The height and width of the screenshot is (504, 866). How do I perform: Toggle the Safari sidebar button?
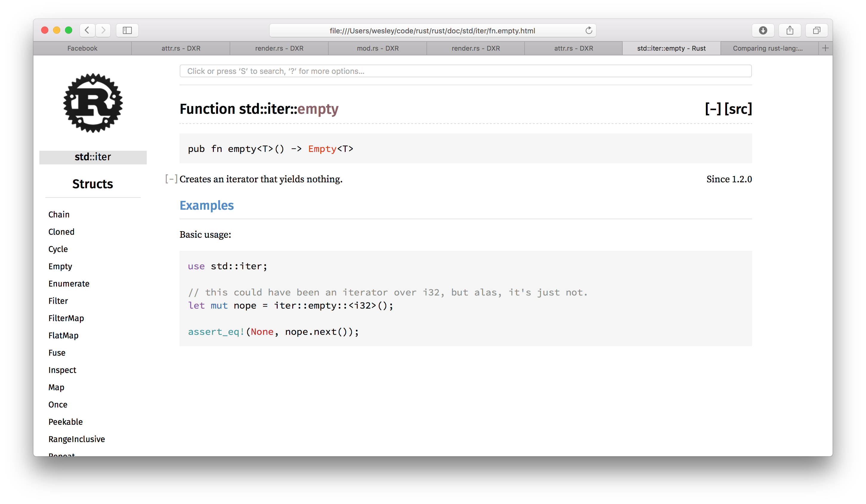[x=127, y=30]
